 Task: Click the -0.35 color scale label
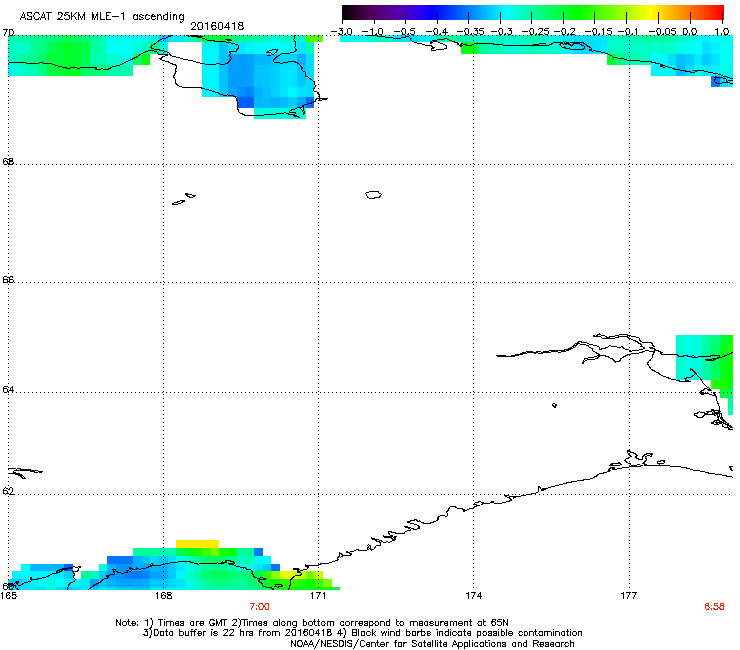[469, 32]
